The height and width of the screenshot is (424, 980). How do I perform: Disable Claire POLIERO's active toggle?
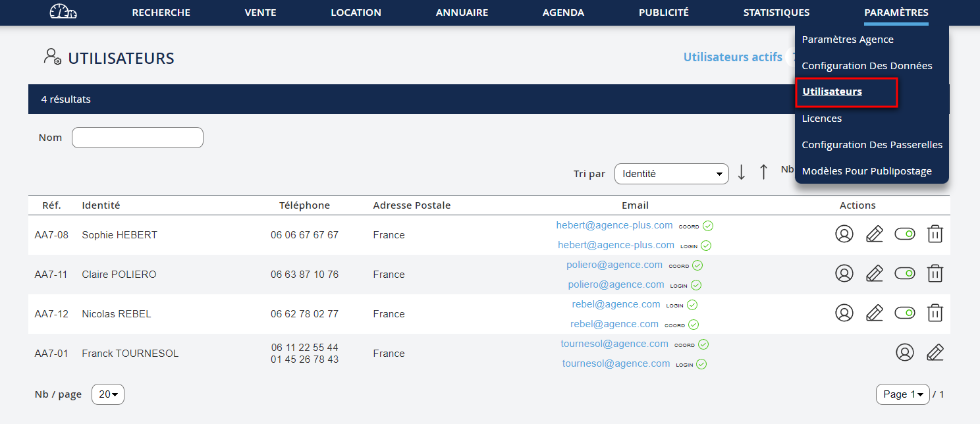pyautogui.click(x=904, y=273)
